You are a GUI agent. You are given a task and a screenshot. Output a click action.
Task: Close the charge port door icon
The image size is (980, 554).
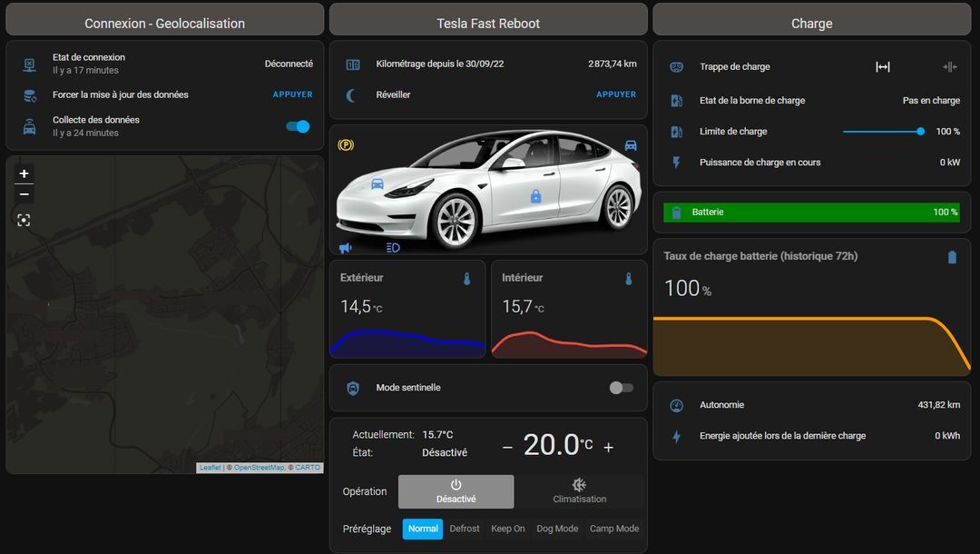[949, 67]
